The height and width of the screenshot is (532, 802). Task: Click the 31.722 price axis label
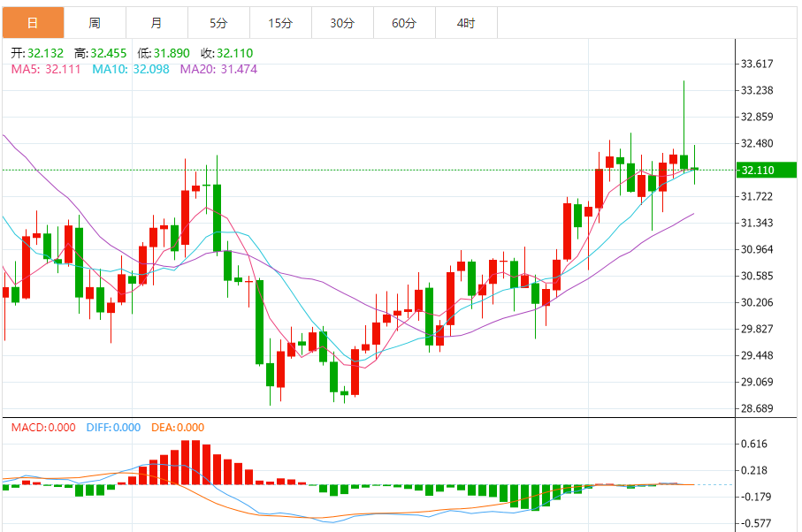click(x=757, y=197)
